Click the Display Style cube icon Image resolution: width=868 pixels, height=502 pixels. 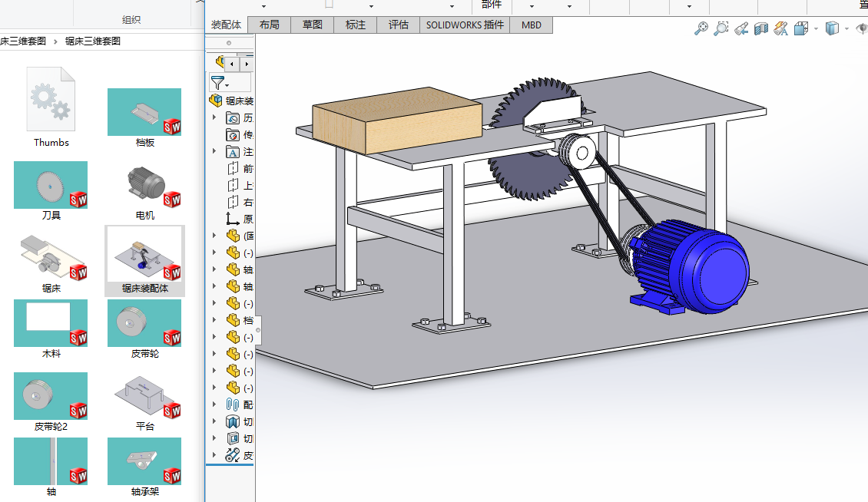tap(831, 28)
